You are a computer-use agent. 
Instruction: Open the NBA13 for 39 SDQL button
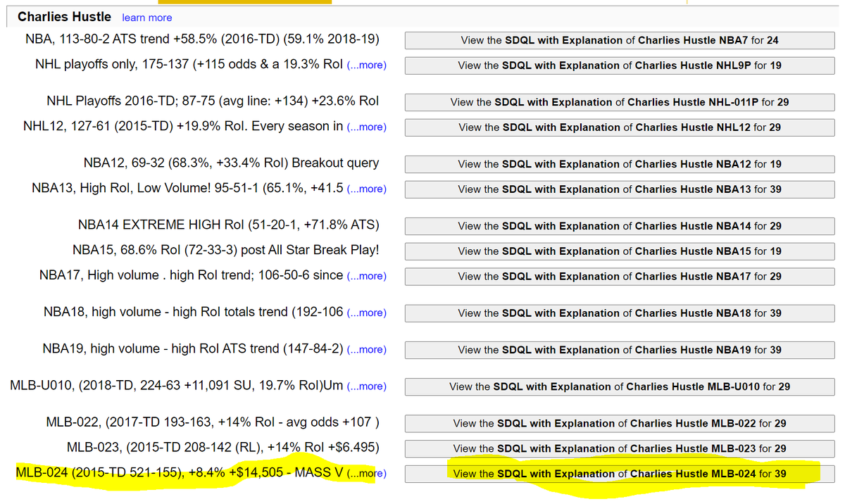[620, 189]
